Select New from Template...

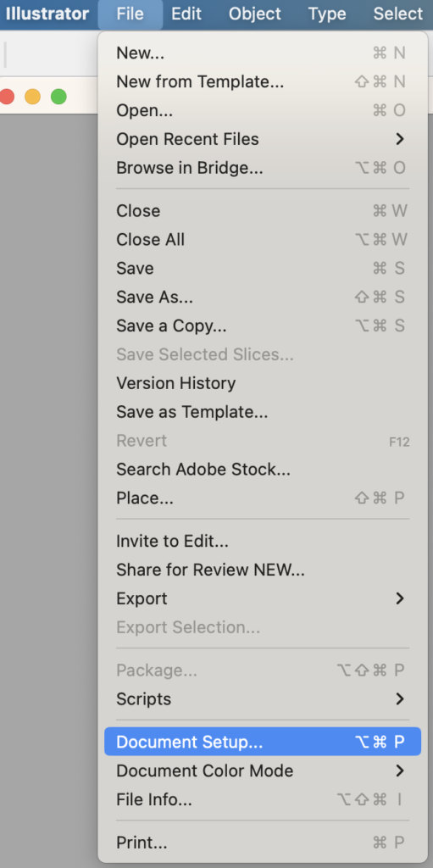[x=263, y=82]
